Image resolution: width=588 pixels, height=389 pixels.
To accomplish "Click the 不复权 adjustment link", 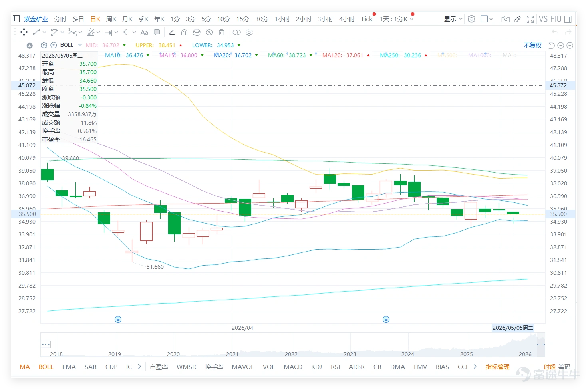I will coord(532,45).
